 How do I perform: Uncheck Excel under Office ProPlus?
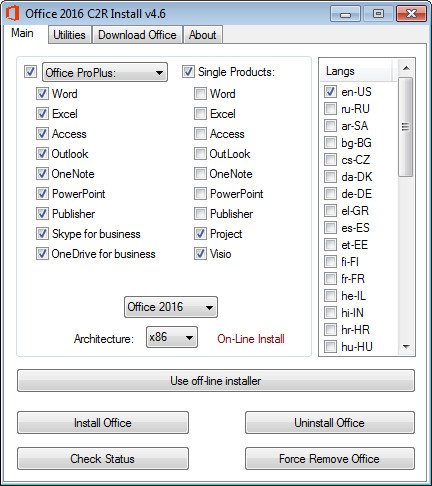(42, 114)
